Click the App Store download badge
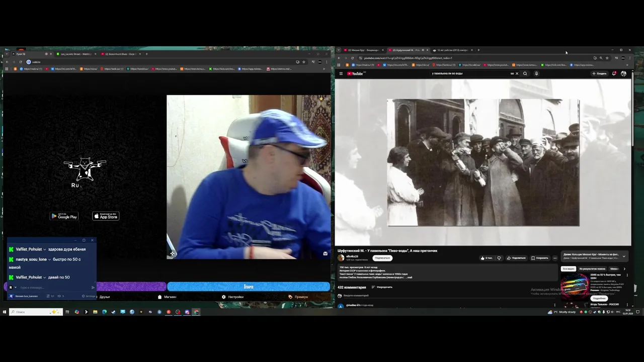 pos(106,216)
